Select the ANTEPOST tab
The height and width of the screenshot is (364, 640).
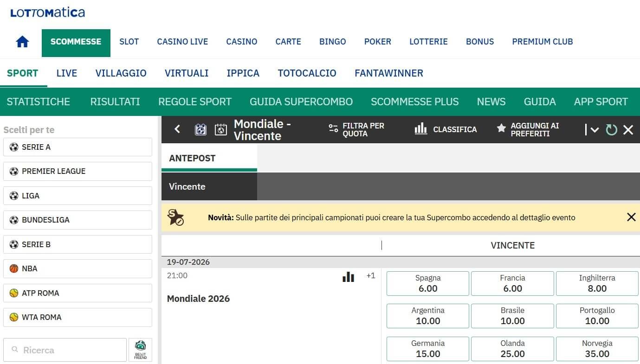pos(209,158)
